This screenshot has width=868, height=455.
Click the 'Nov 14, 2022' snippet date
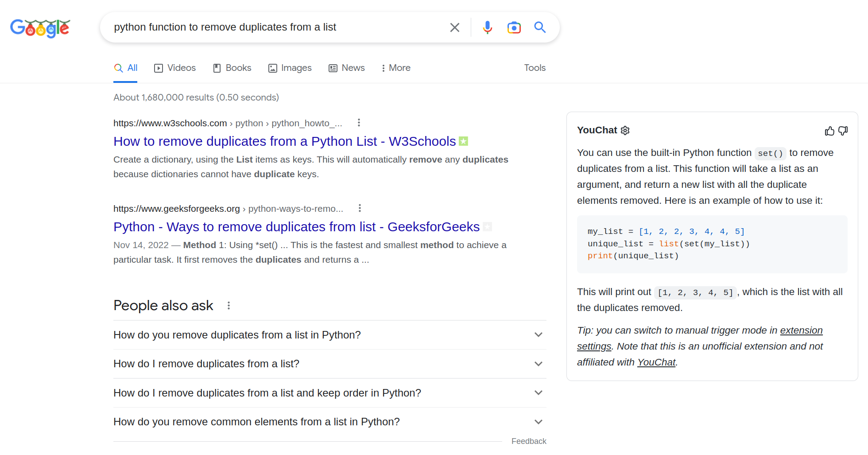click(141, 245)
